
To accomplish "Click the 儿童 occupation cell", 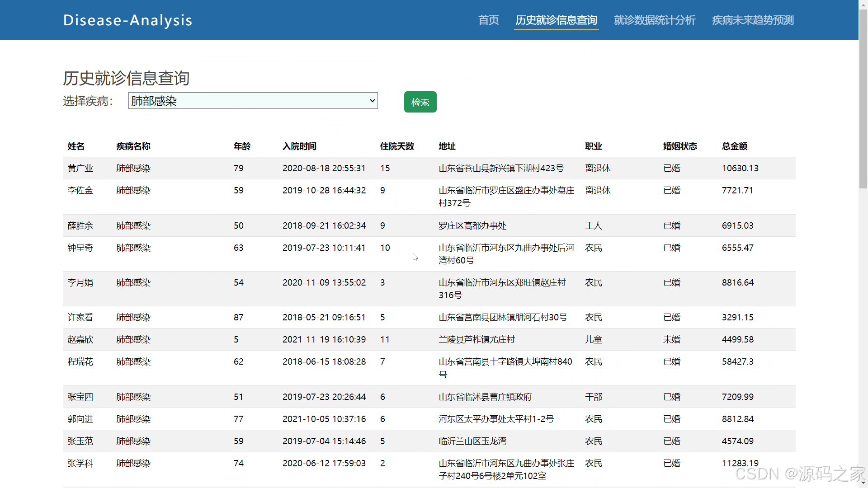I will (594, 339).
